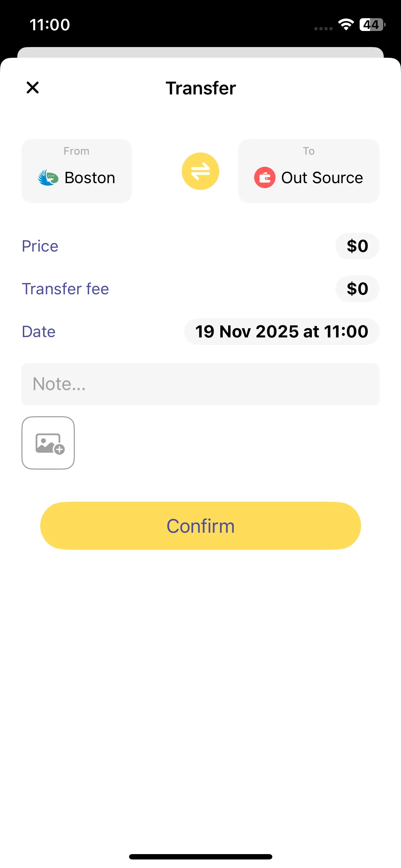This screenshot has width=401, height=868.
Task: Open the To account selector showing Out Source
Action: click(309, 171)
